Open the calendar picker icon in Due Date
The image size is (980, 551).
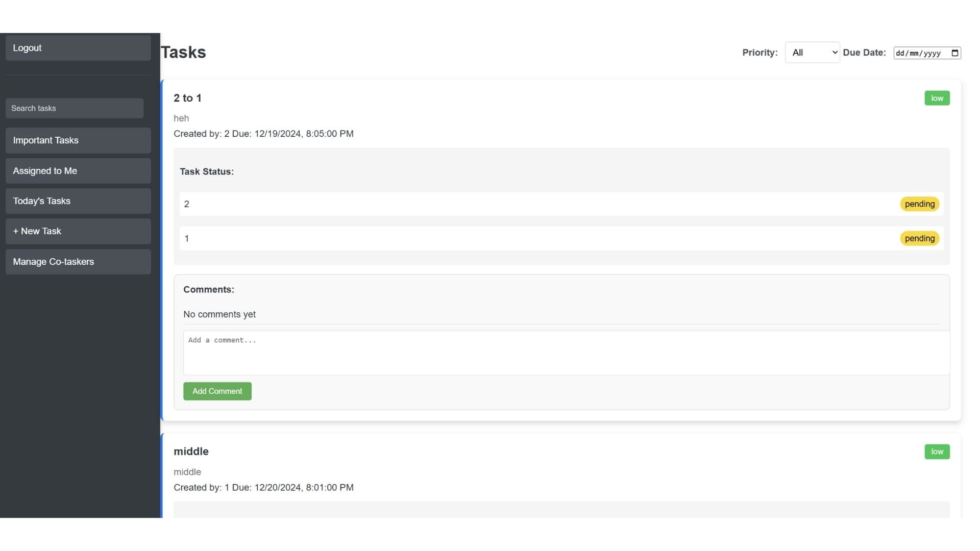click(954, 53)
